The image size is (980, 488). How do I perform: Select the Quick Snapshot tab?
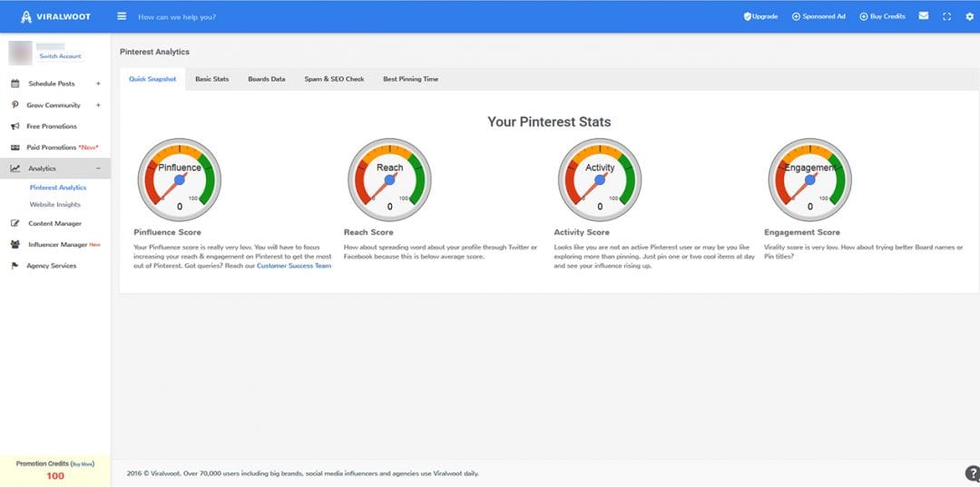point(152,79)
